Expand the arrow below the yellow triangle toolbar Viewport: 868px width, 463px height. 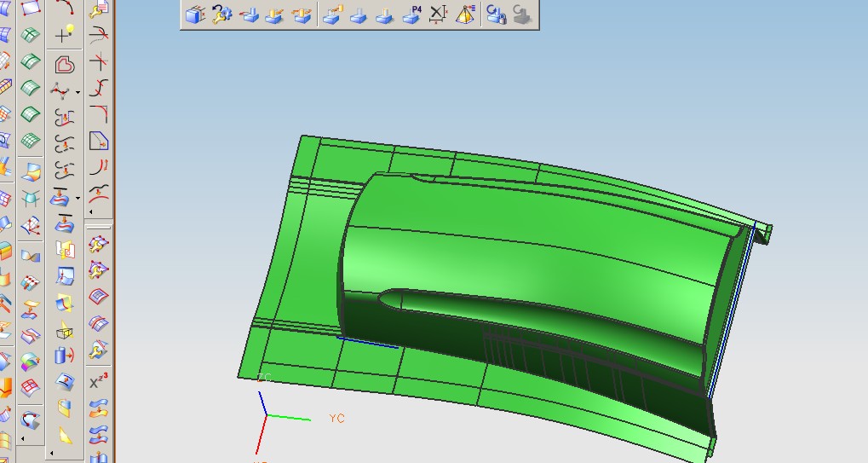(51, 453)
